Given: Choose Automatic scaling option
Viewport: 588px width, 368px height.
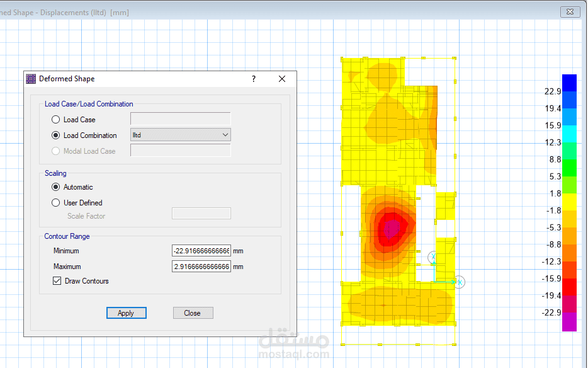Looking at the screenshot, I should coord(56,187).
